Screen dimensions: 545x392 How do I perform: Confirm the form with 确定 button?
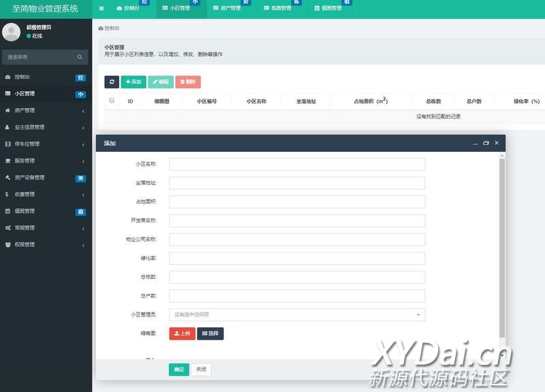pos(179,370)
